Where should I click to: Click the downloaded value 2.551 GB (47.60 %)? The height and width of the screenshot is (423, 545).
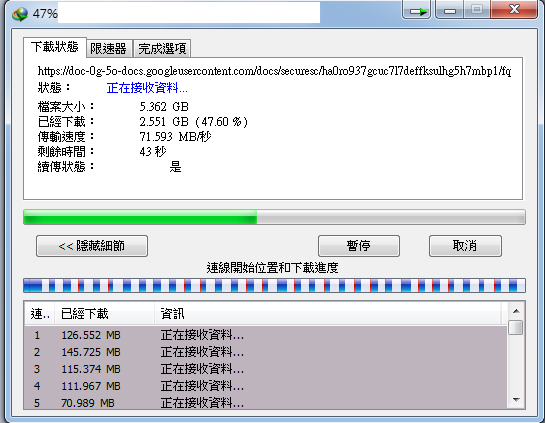tap(193, 122)
